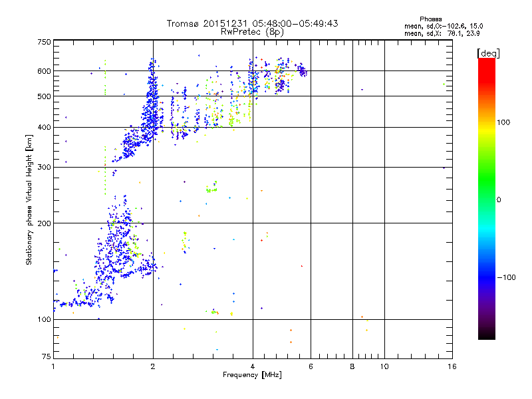Click the "mean, sd,X: 78.1, 23.9" text

[x=442, y=34]
